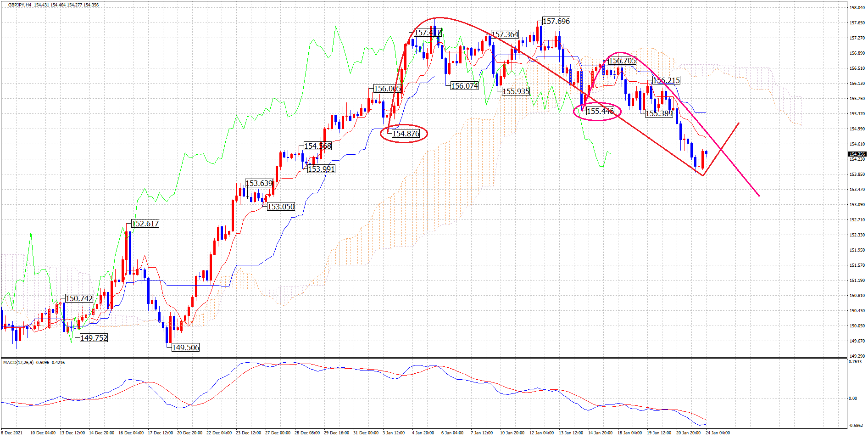Screen dimensions: 868x438
Task: Click the 157.696 high price label
Action: [x=556, y=21]
